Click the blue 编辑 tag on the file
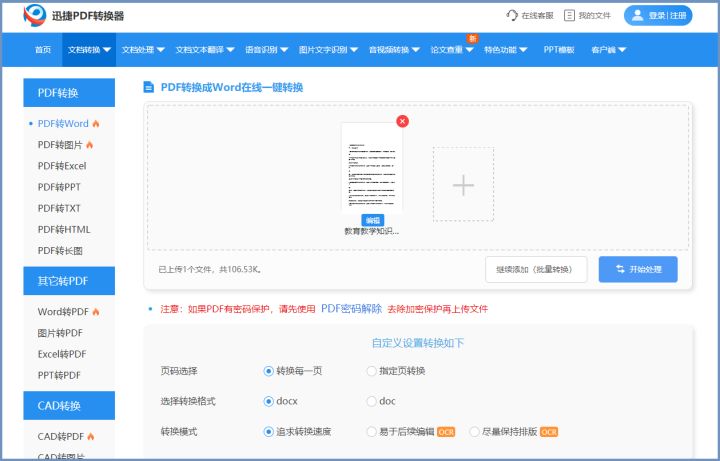Image resolution: width=720 pixels, height=461 pixels. click(x=372, y=219)
